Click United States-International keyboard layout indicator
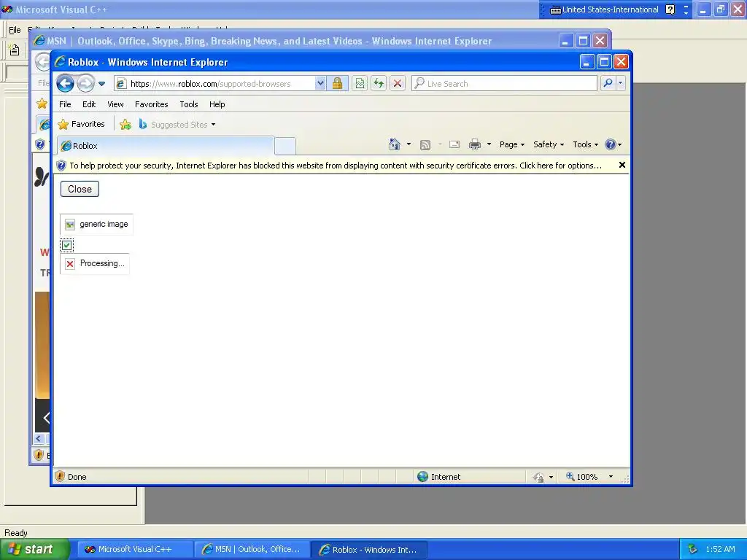Image resolution: width=747 pixels, height=560 pixels. 605,9
